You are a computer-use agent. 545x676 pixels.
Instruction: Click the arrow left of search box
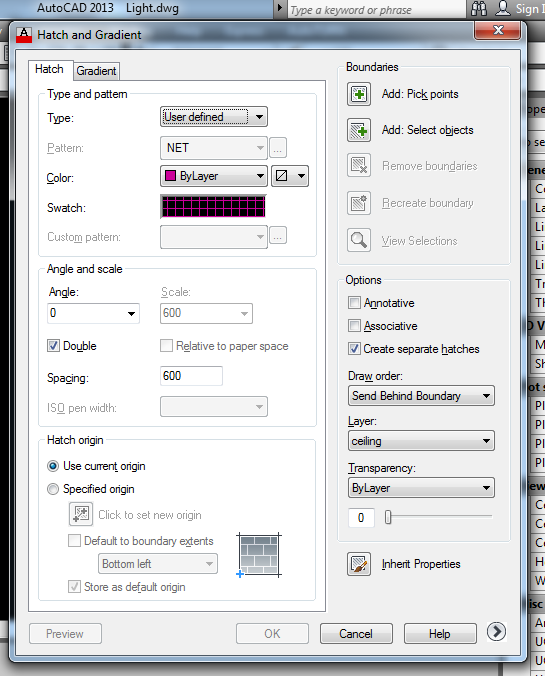(x=279, y=8)
